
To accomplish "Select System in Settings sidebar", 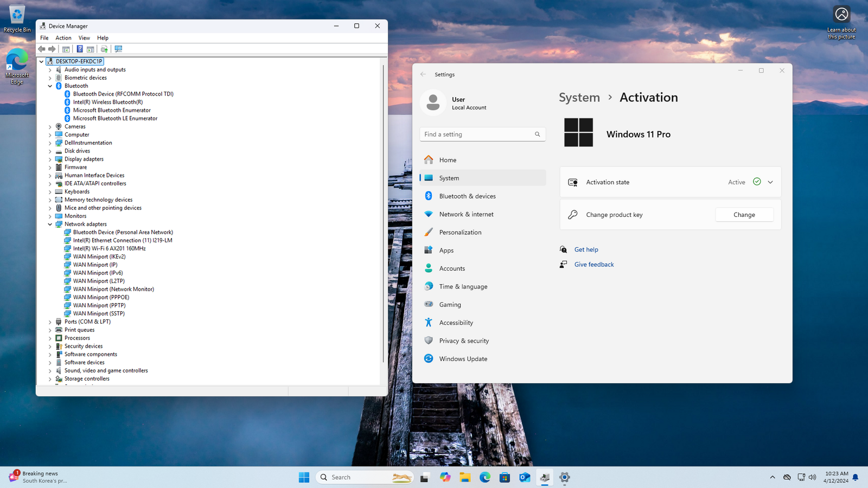I will point(482,178).
